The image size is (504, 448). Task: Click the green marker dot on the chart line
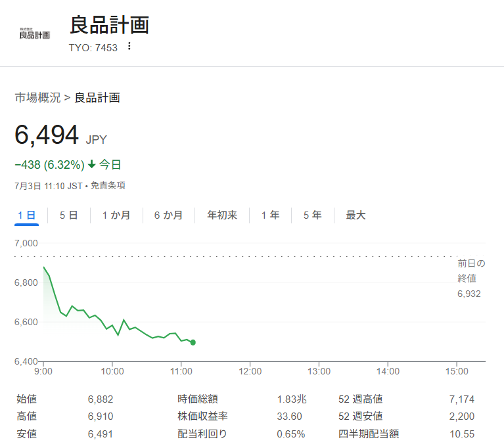(x=193, y=343)
